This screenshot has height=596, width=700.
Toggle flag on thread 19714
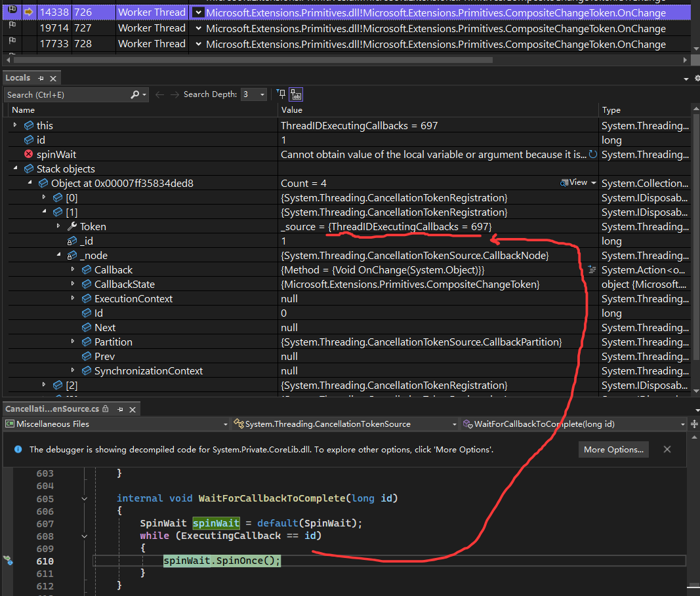point(12,28)
